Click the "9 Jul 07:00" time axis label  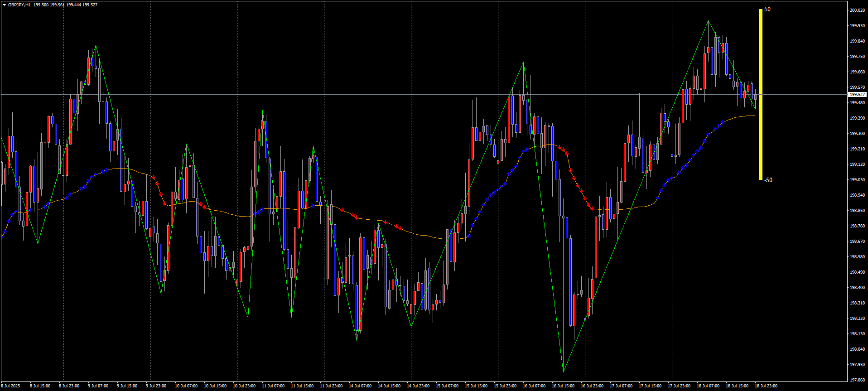(98, 386)
